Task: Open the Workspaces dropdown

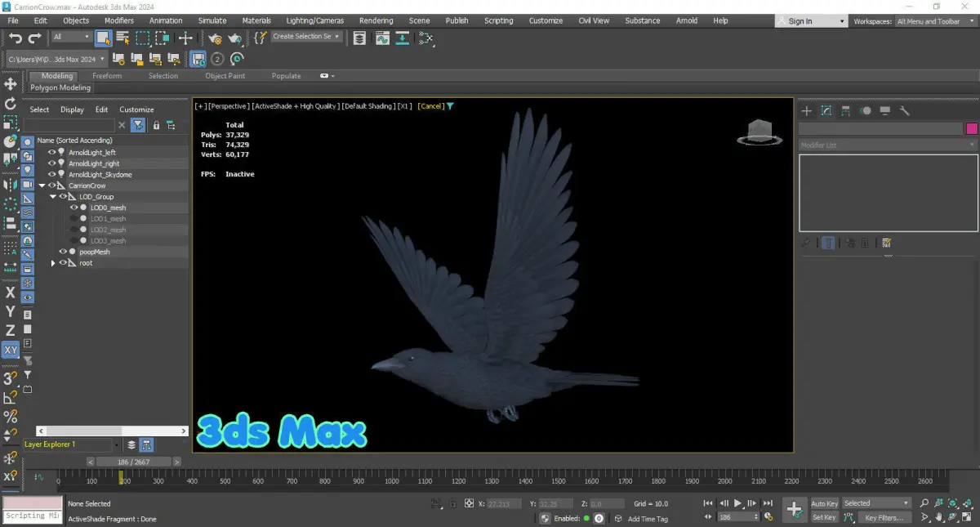Action: click(x=936, y=21)
